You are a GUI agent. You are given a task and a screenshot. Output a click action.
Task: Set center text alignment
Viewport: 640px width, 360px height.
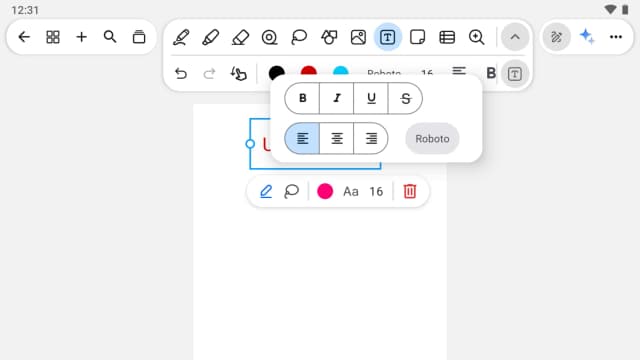pyautogui.click(x=337, y=138)
